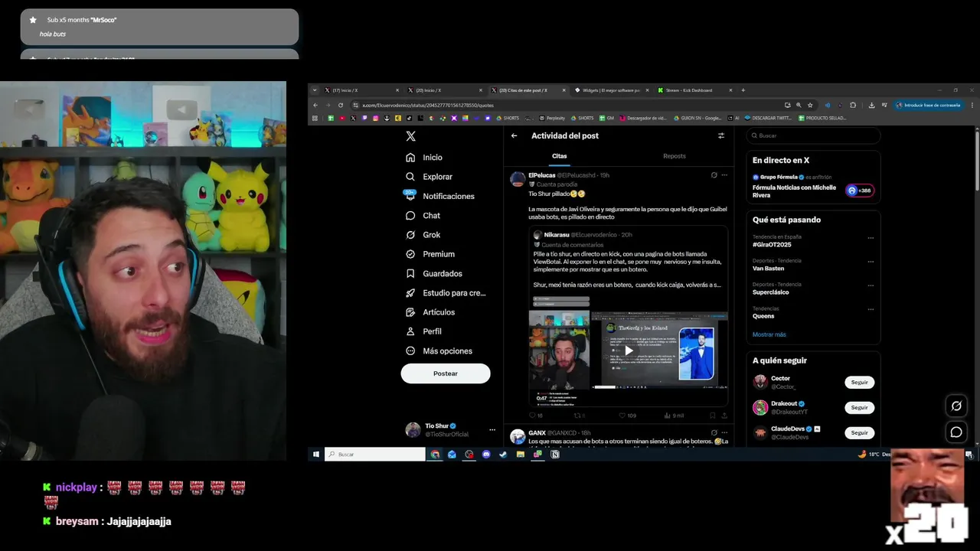Open File Explorer from the taskbar

520,455
